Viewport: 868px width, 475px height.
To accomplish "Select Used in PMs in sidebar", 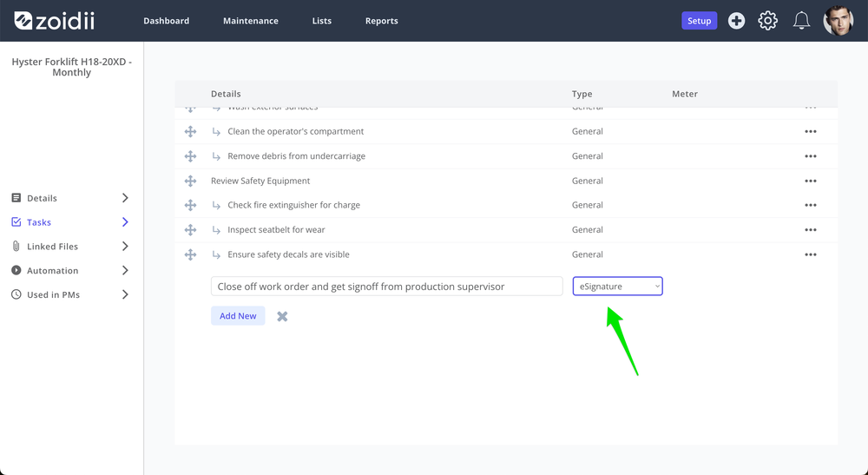I will 53,294.
